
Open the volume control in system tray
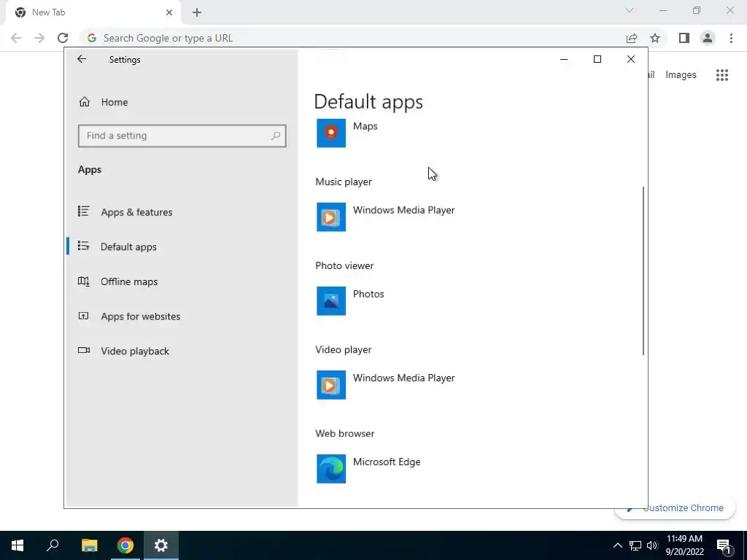click(652, 545)
